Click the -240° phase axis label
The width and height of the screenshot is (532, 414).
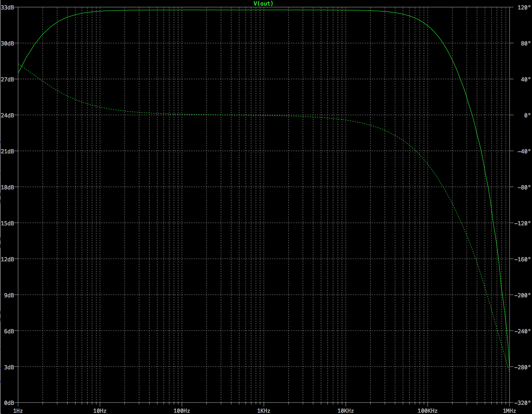(523, 331)
